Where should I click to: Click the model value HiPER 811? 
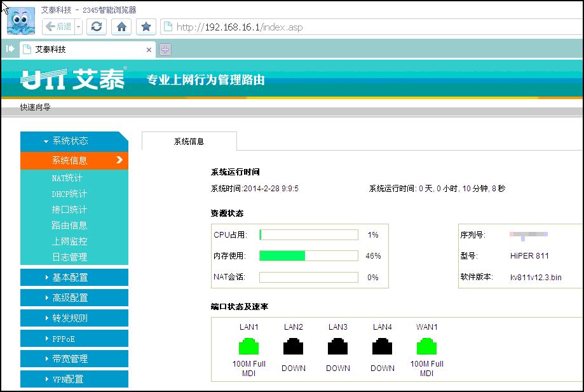(x=529, y=256)
